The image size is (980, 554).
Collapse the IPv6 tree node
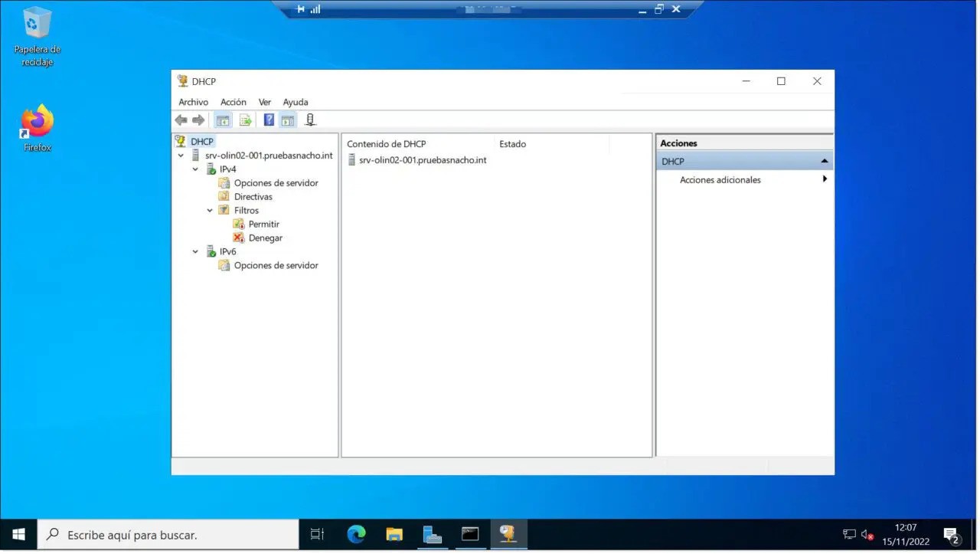[195, 252]
